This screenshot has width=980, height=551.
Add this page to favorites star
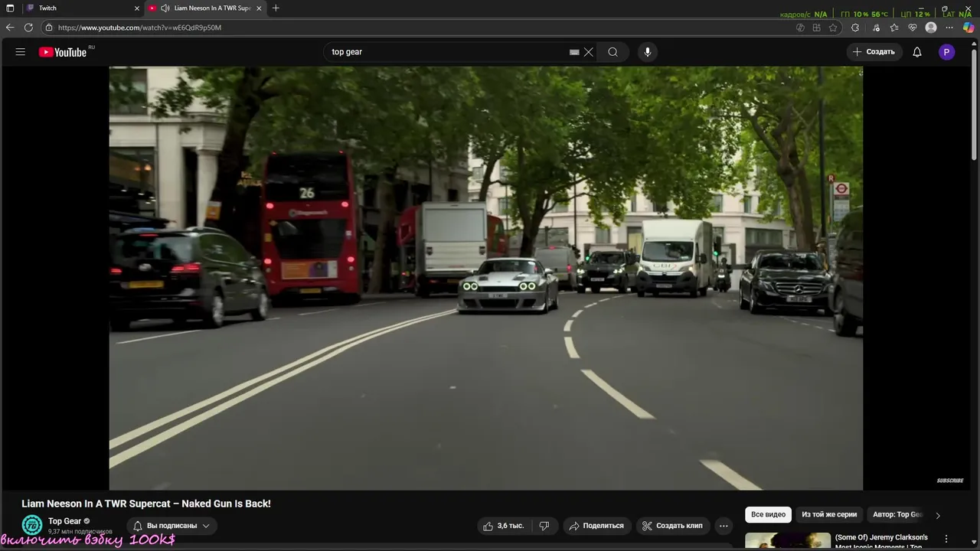click(x=833, y=28)
